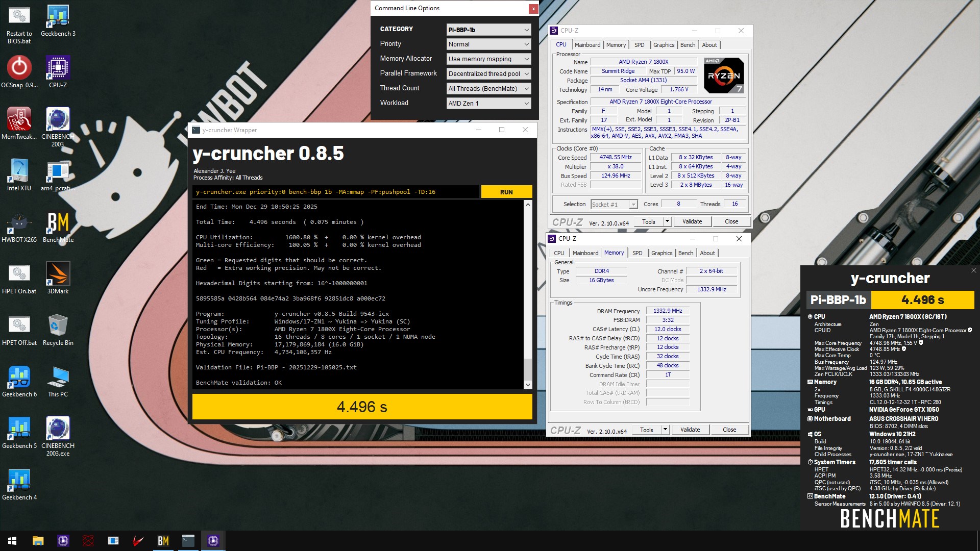Click Core Speed 4748.55 MHz value
980x551 pixels.
point(616,158)
